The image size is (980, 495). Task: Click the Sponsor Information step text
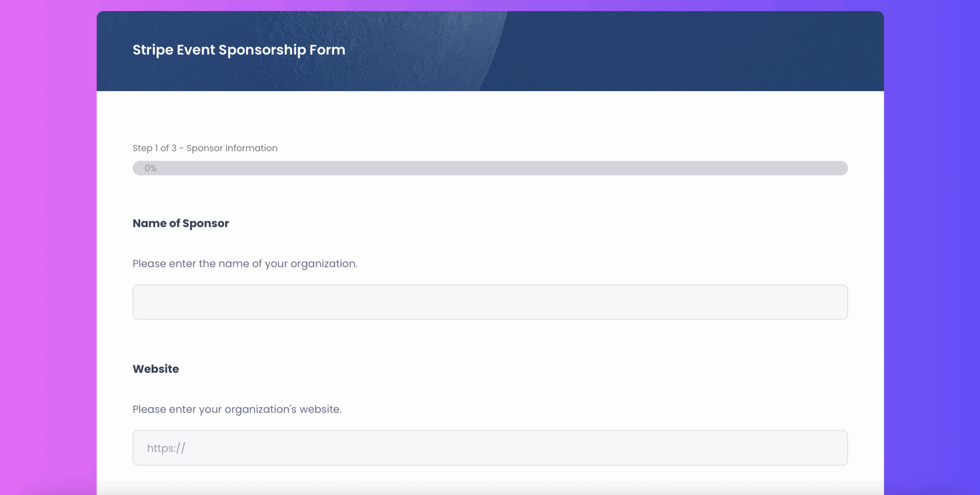pyautogui.click(x=232, y=148)
